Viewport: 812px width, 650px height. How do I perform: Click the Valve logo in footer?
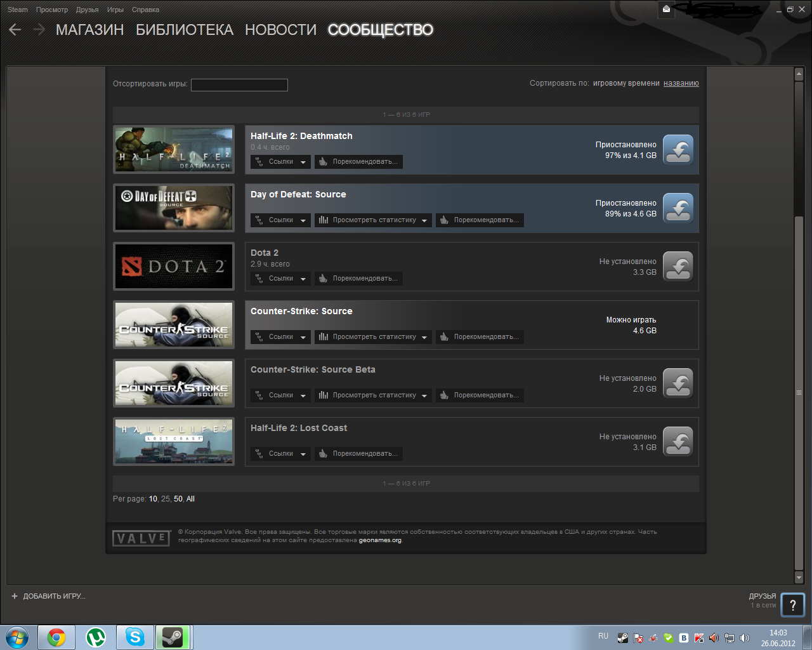pyautogui.click(x=141, y=538)
